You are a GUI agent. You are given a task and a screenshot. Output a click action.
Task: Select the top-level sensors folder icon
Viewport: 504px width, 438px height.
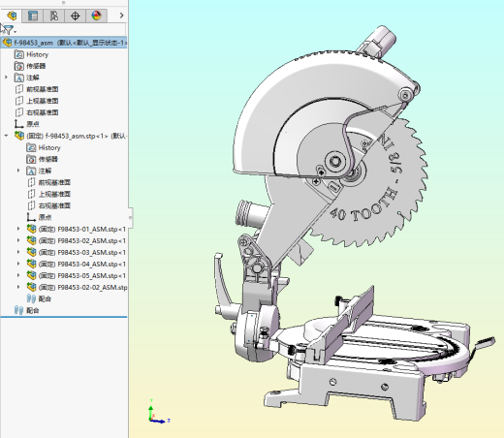19,66
